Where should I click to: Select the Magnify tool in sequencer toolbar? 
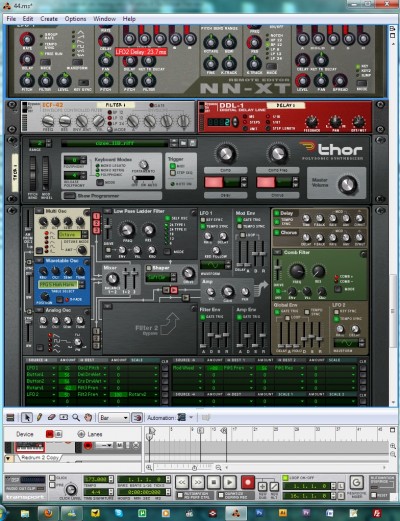click(76, 417)
